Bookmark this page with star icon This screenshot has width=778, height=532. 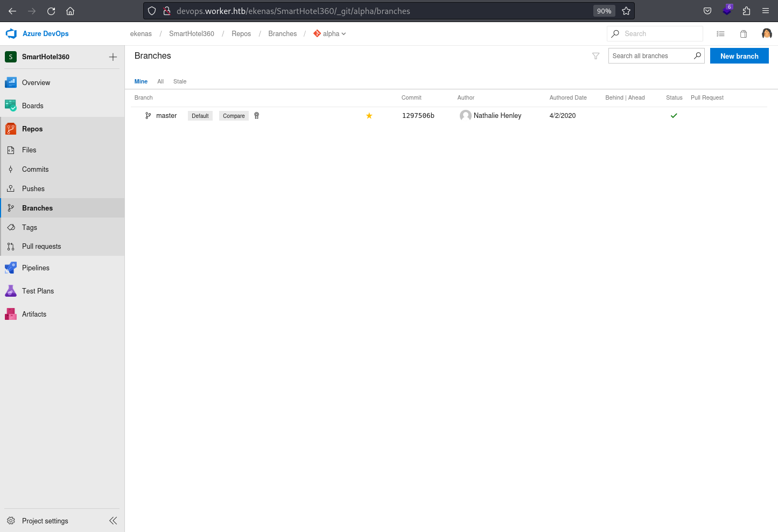(626, 11)
